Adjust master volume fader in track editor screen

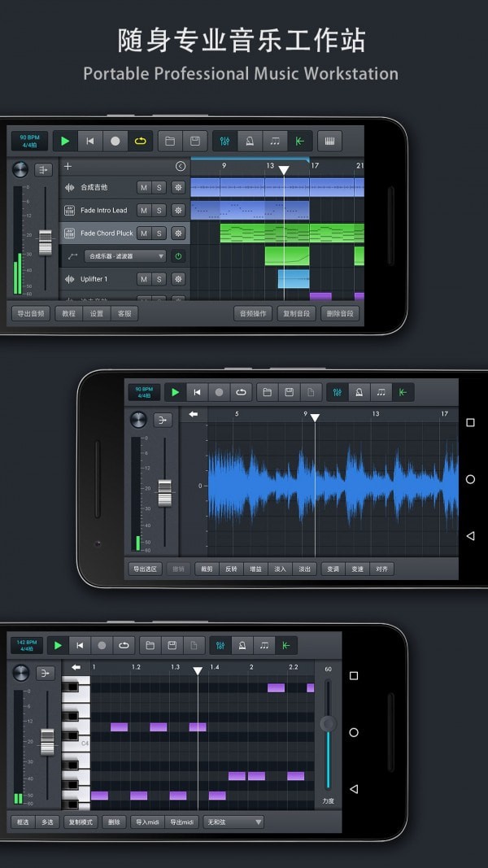(x=46, y=242)
